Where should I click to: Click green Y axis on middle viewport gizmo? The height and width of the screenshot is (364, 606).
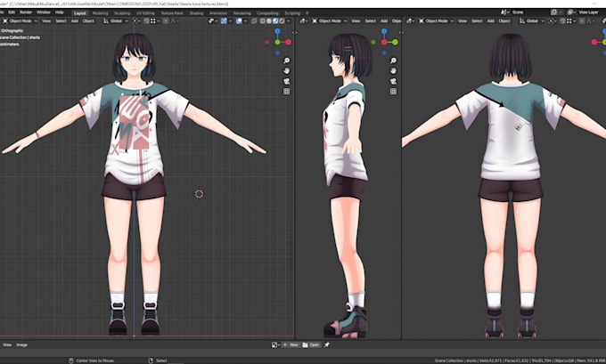[395, 42]
